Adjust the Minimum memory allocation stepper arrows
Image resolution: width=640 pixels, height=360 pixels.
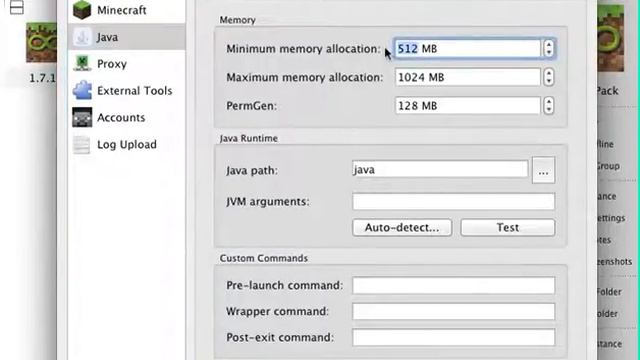549,49
